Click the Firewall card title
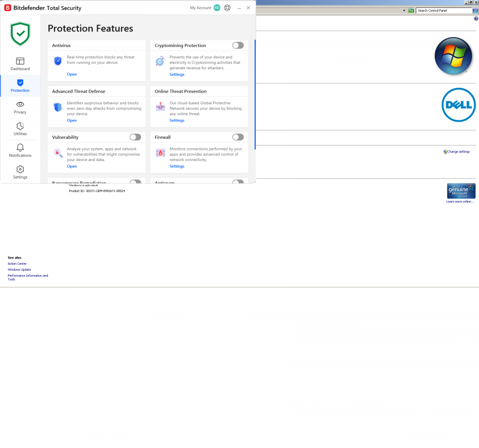This screenshot has height=448, width=479. 162,137
